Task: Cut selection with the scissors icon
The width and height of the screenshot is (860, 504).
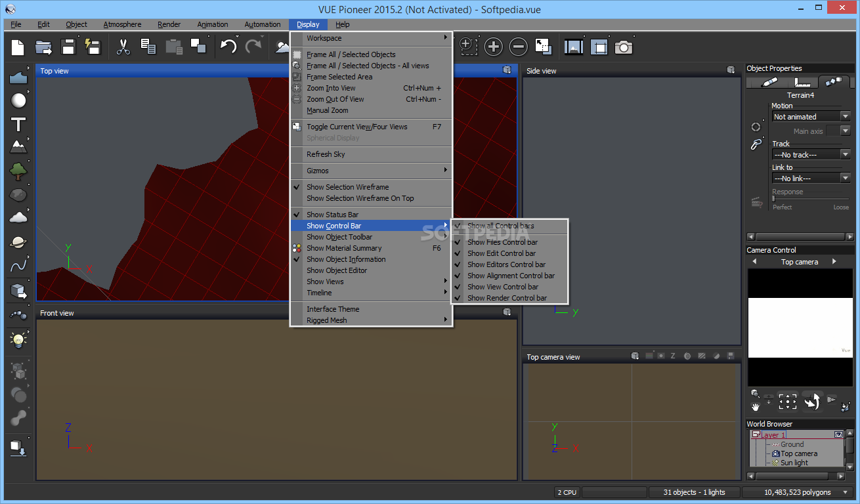Action: [123, 47]
